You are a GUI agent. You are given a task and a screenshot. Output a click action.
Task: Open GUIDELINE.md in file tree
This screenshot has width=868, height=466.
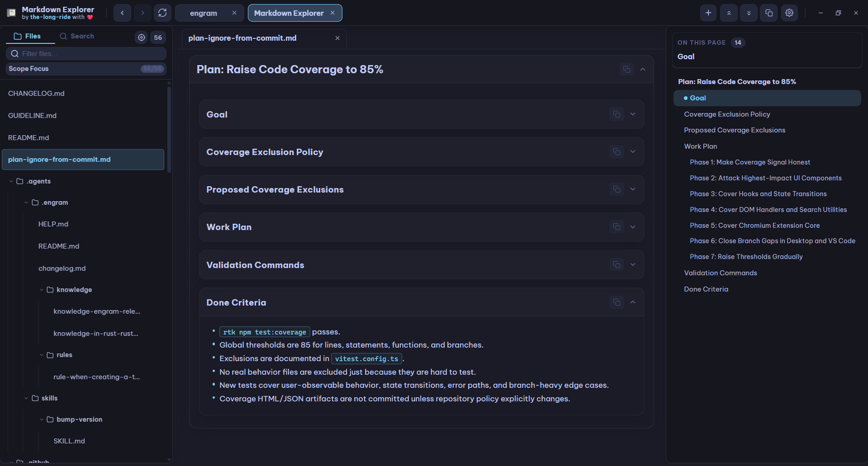[83, 116]
